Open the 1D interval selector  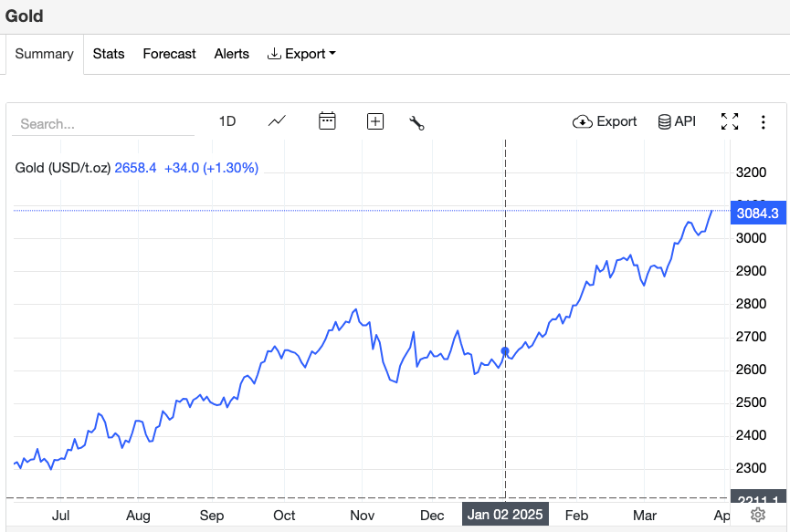pos(227,121)
